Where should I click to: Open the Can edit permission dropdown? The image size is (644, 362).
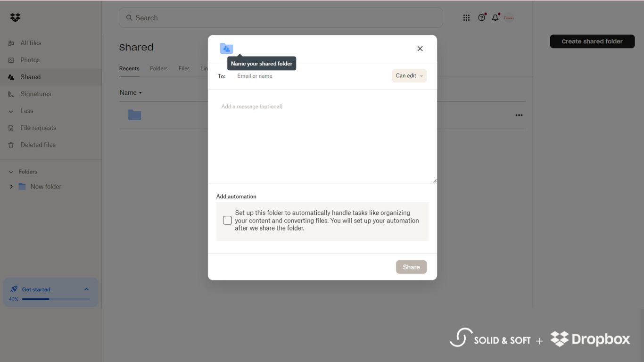pos(408,75)
